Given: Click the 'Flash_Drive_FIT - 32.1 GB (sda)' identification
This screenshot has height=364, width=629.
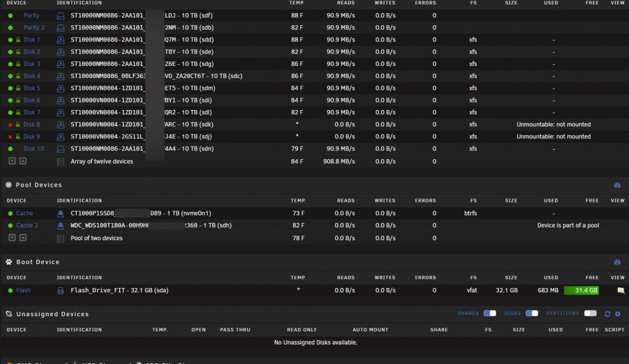Looking at the screenshot, I should pyautogui.click(x=120, y=290).
